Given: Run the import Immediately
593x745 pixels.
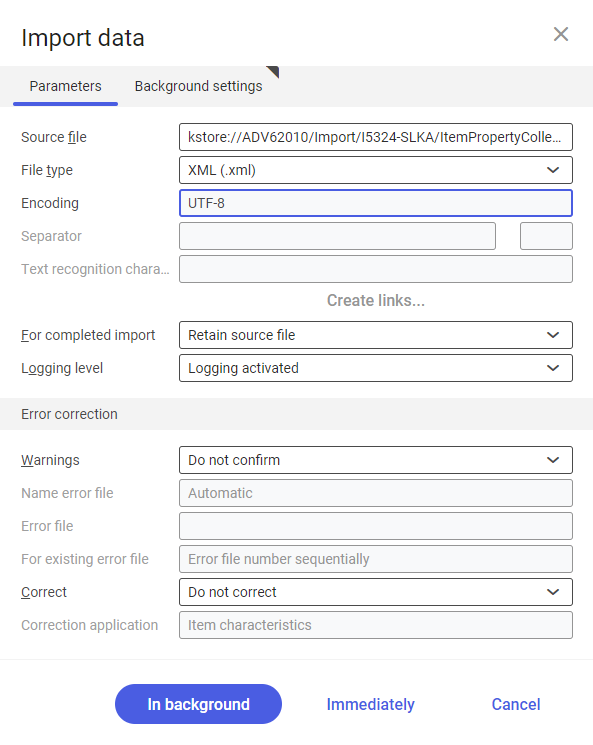Looking at the screenshot, I should click(x=371, y=704).
